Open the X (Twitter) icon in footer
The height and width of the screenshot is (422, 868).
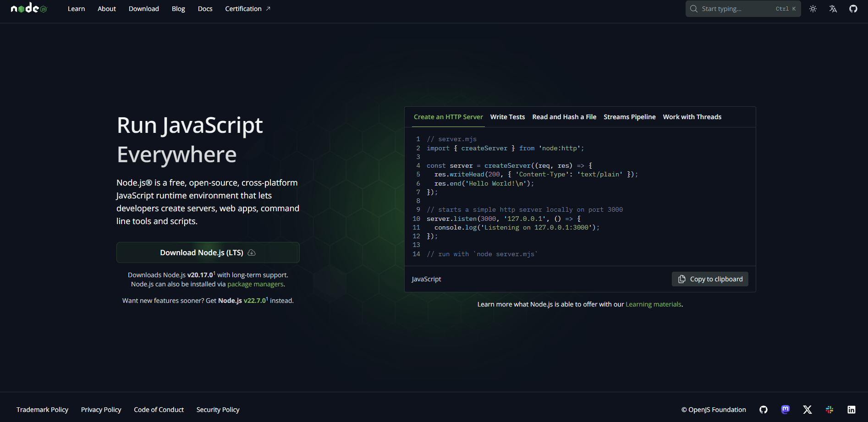coord(807,410)
